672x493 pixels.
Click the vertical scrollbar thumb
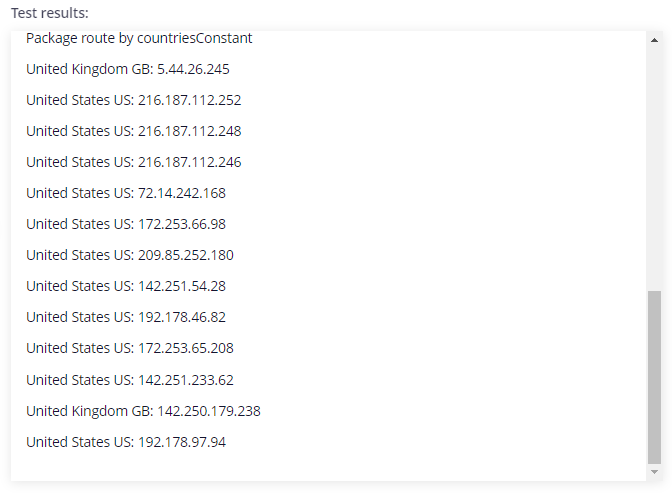654,377
